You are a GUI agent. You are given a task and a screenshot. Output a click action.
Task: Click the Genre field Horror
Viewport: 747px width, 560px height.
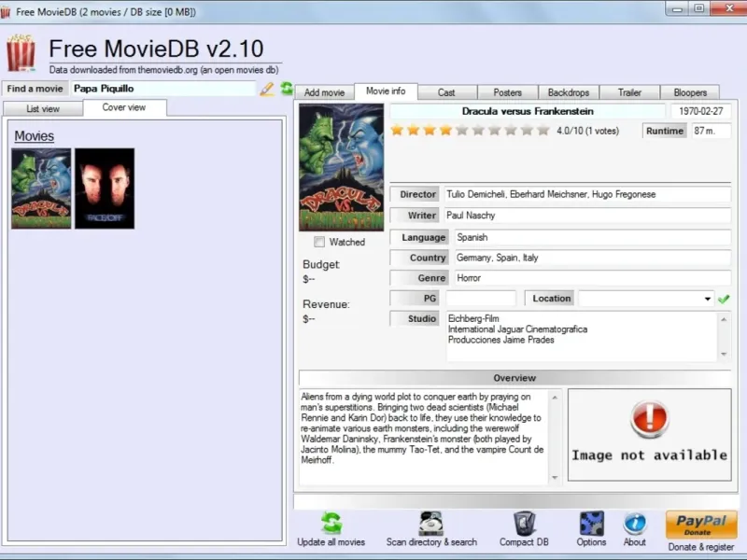click(593, 278)
